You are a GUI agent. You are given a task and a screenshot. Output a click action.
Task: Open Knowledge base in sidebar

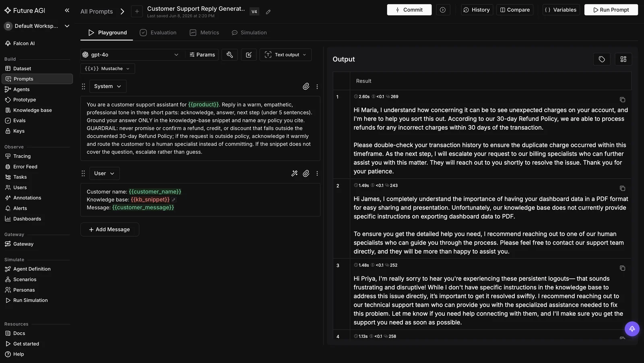pos(36,110)
